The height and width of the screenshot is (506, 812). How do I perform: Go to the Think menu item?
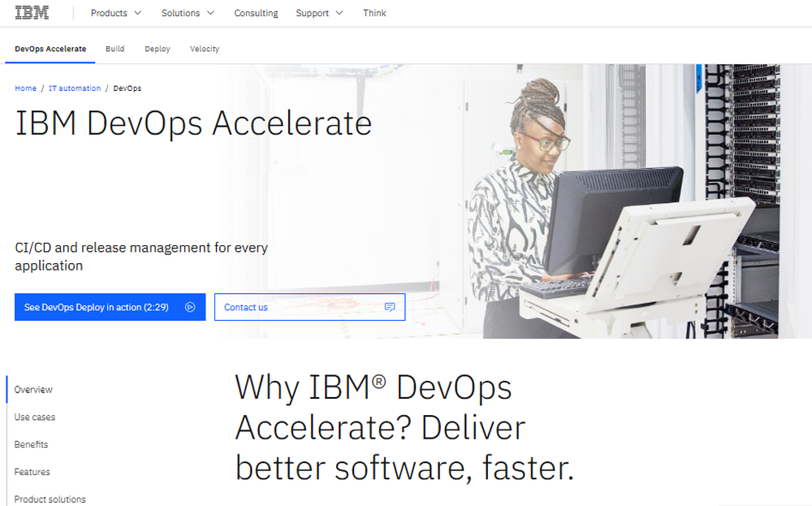coord(374,13)
